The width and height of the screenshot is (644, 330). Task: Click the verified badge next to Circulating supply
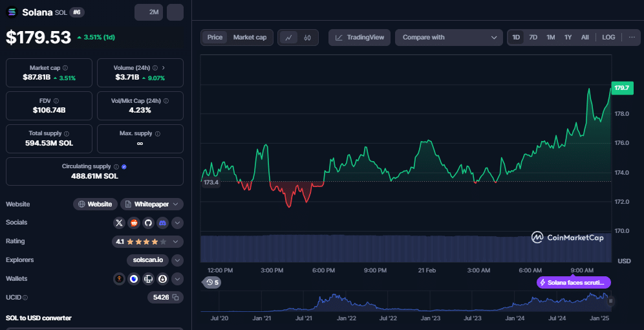[x=124, y=167]
